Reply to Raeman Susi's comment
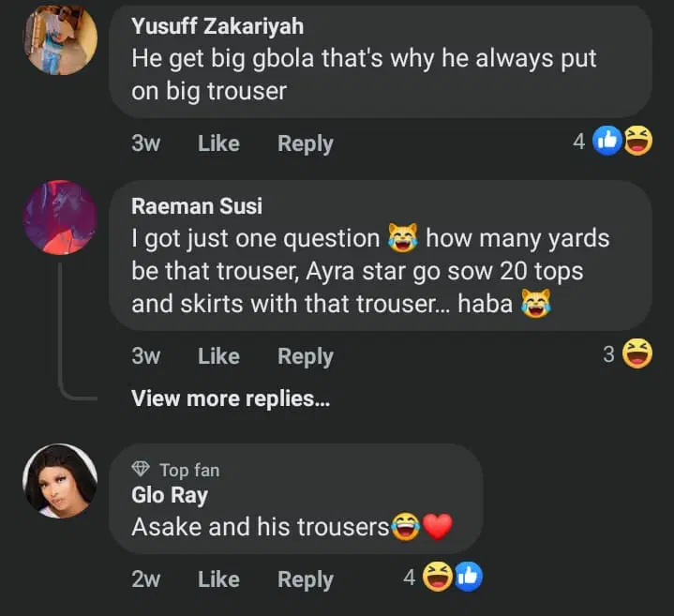Screen dimensions: 674x616 point(305,356)
